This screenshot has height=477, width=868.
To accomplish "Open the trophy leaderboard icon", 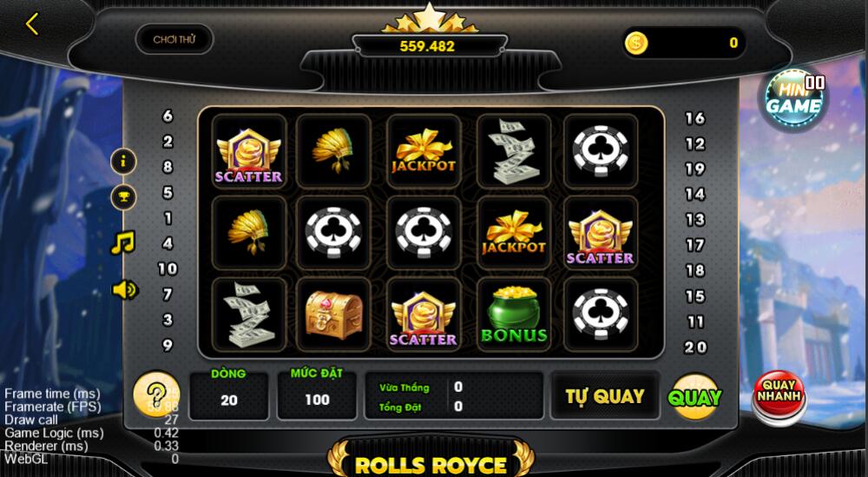I will 123,197.
